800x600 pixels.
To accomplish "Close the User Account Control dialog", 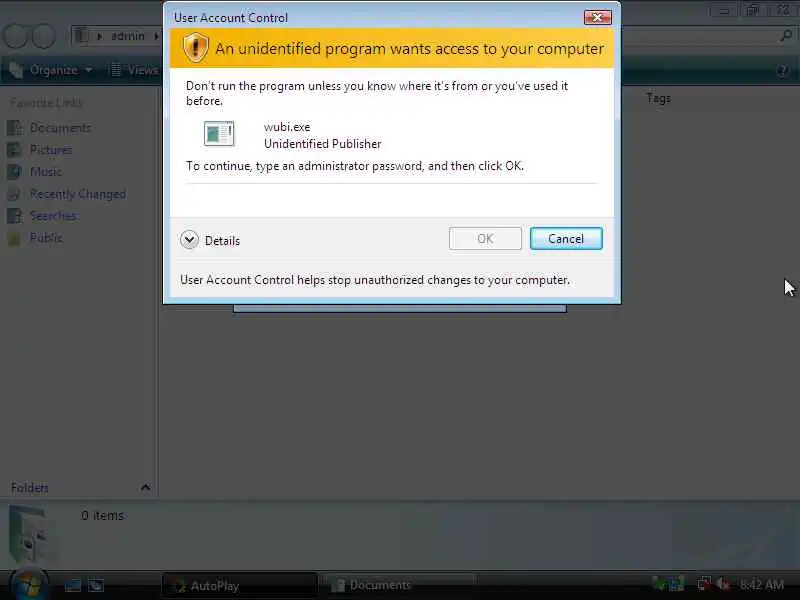I will click(x=597, y=18).
